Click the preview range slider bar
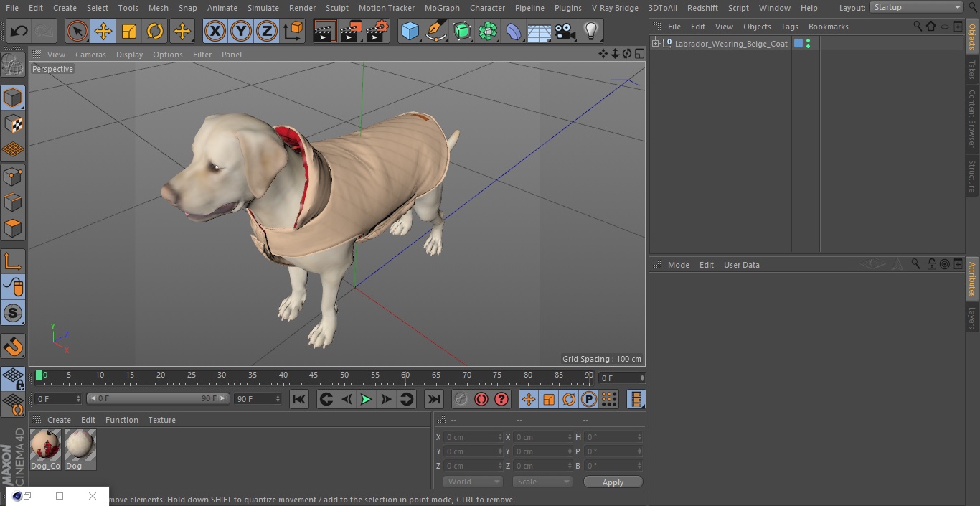This screenshot has height=506, width=980. click(x=158, y=398)
